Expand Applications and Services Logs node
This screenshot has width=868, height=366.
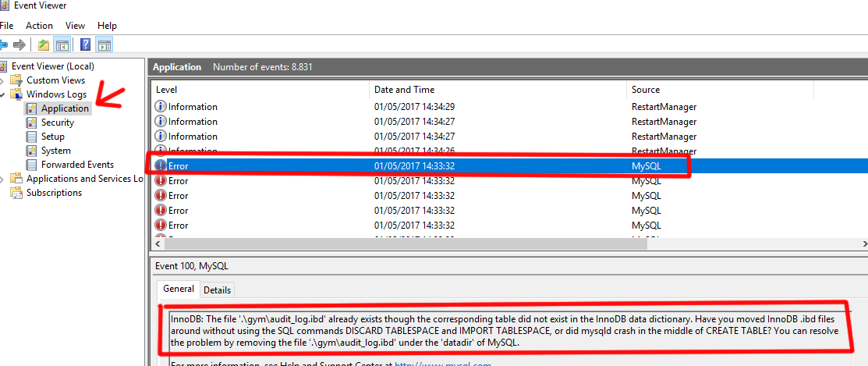[3, 179]
